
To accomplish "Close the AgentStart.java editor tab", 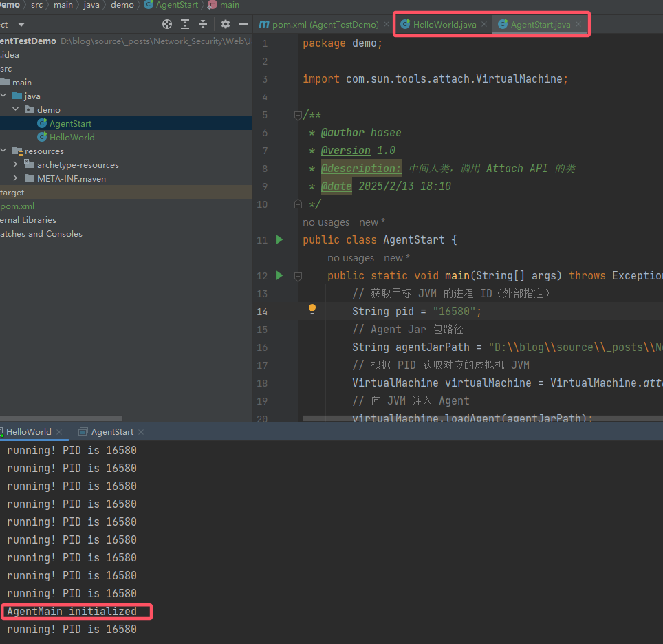I will 578,25.
